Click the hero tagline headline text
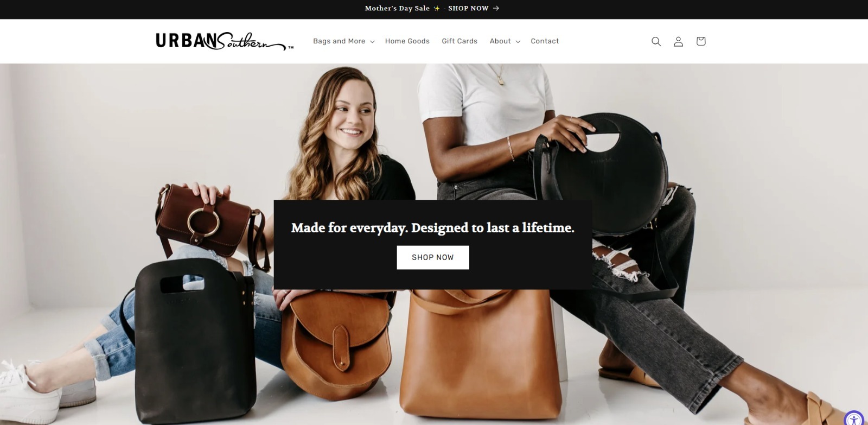The image size is (868, 425). click(433, 227)
